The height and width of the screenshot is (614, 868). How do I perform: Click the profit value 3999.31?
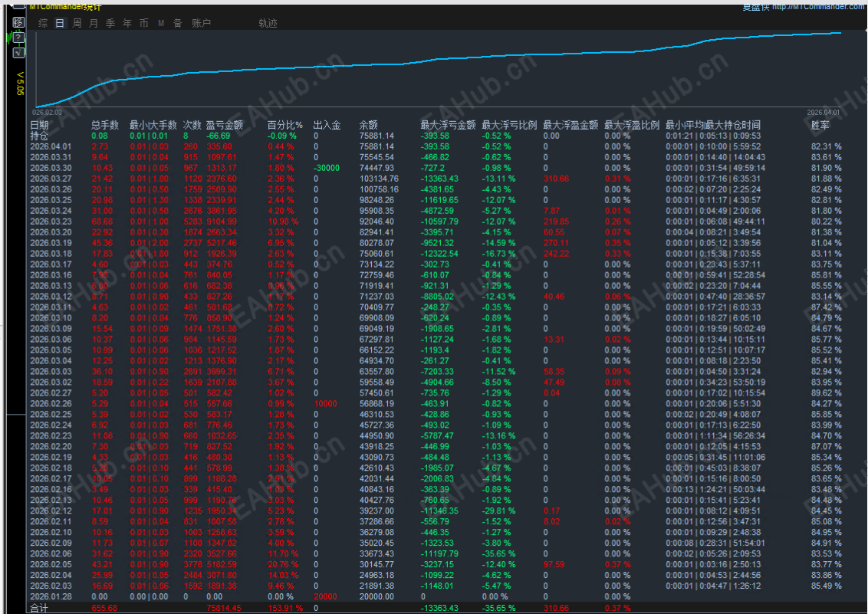pyautogui.click(x=222, y=372)
